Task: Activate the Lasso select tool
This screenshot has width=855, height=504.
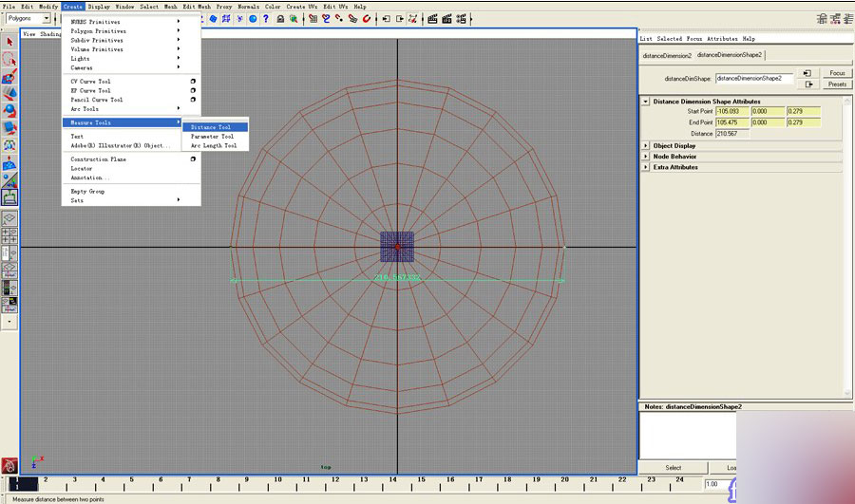Action: 9,59
